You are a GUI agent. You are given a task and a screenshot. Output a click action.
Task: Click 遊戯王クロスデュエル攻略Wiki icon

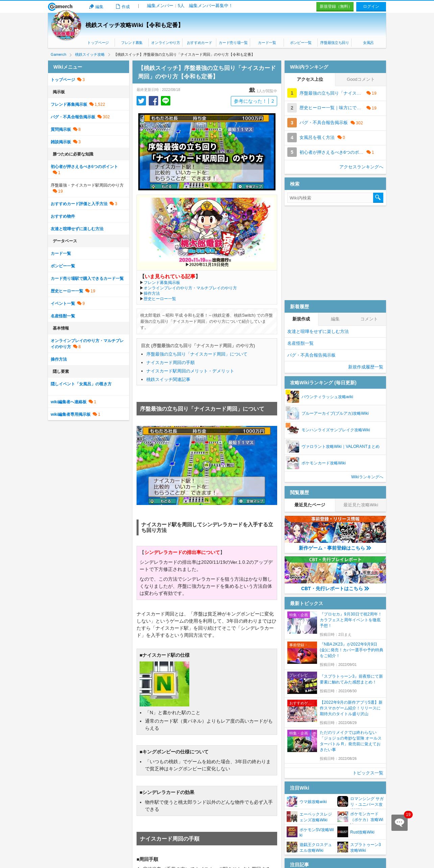[292, 847]
